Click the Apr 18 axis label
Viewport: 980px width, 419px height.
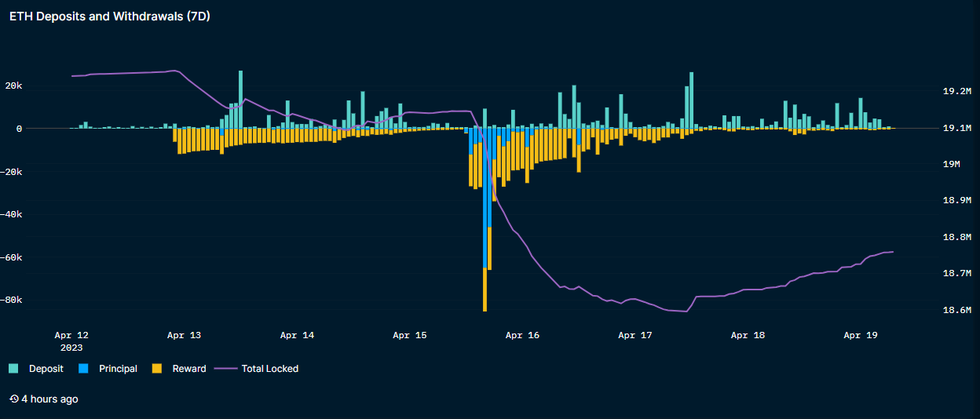(x=748, y=335)
